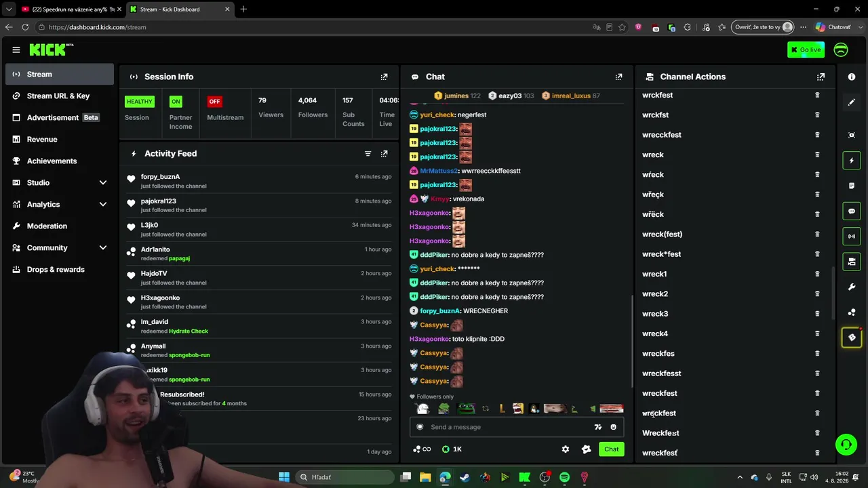The image size is (868, 488).
Task: Click the green camera panel icon in right sidebar
Action: [852, 262]
